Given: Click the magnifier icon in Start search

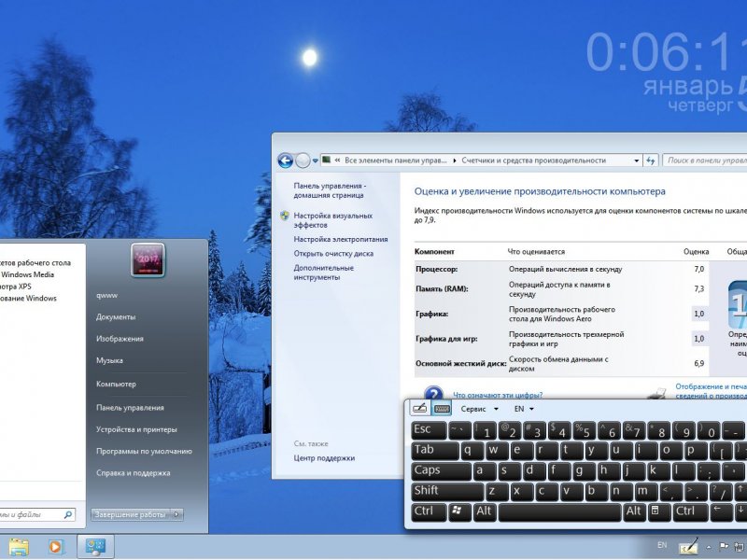Looking at the screenshot, I should (68, 514).
